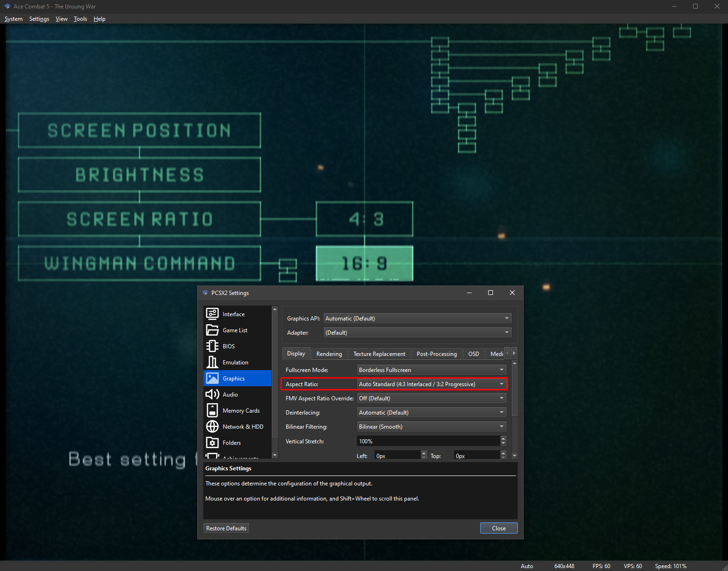Image resolution: width=728 pixels, height=571 pixels.
Task: Open the System menu
Action: click(14, 19)
